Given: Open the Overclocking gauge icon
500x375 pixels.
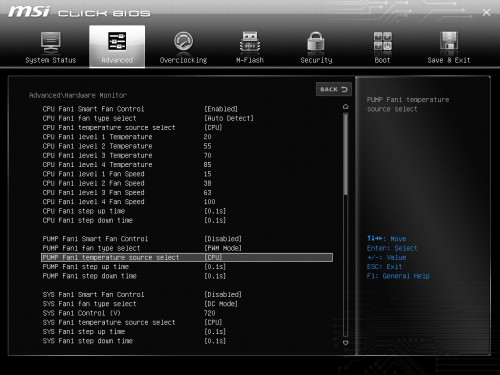Looking at the screenshot, I should (183, 42).
